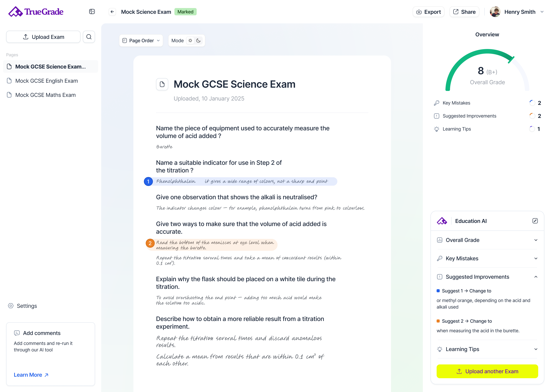The width and height of the screenshot is (552, 392).
Task: Open the Mock GCSE English Exam page
Action: tap(47, 81)
